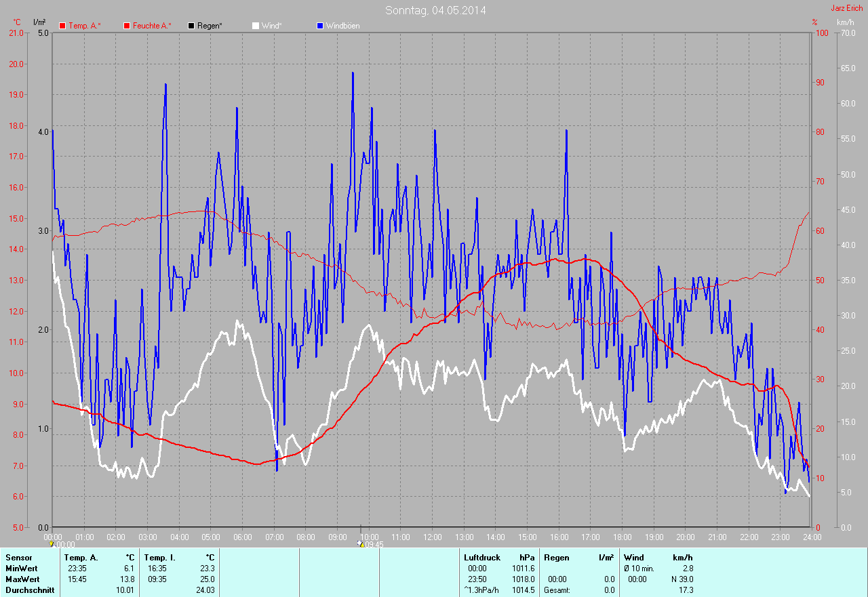This screenshot has width=868, height=597.
Task: Toggle the Feuchte A.* series label
Action: pos(152,26)
